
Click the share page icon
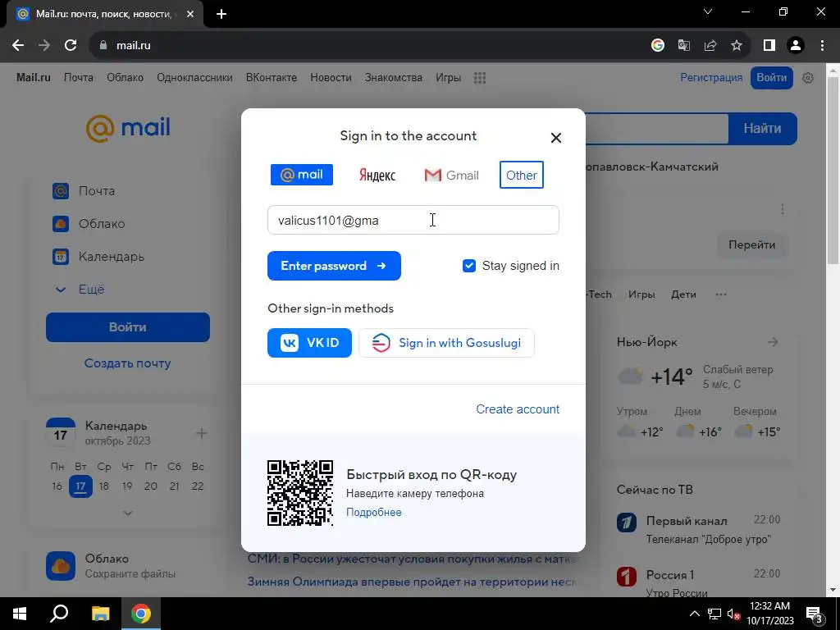click(710, 46)
